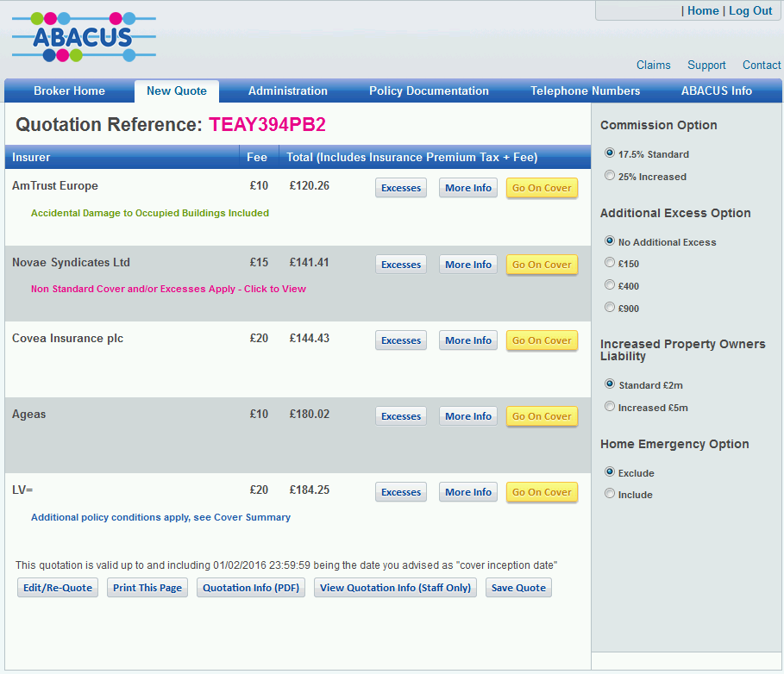View Excesses for LV=
This screenshot has width=784, height=674.
tap(401, 492)
